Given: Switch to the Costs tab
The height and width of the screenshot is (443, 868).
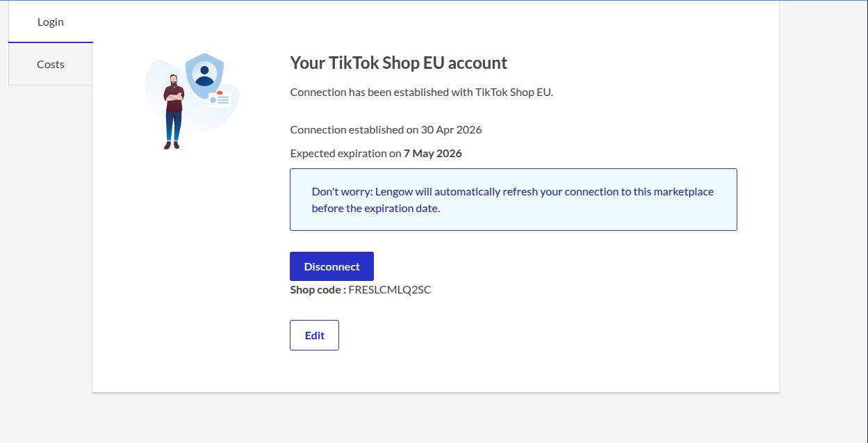Looking at the screenshot, I should point(51,64).
